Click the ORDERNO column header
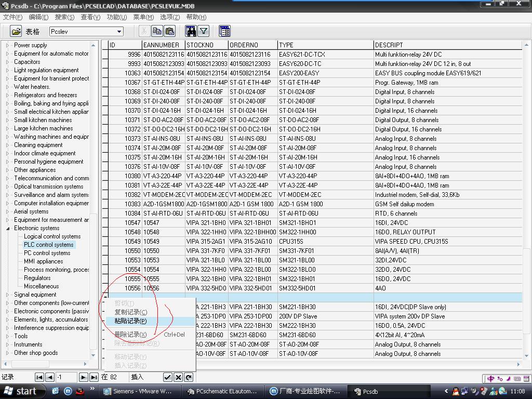 tap(253, 45)
